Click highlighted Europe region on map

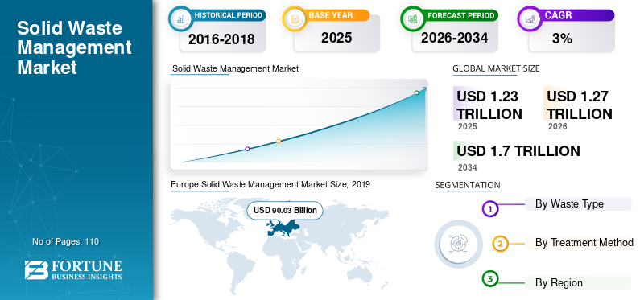coord(283,227)
